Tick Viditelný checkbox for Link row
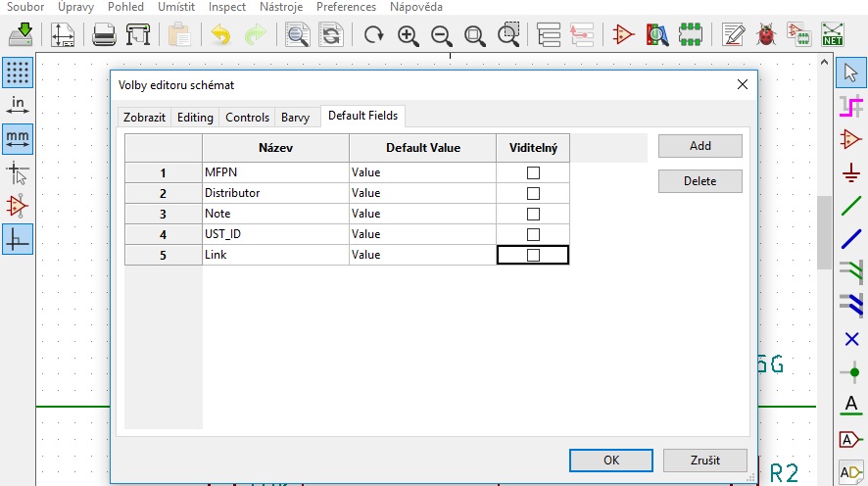This screenshot has width=868, height=486. click(533, 255)
